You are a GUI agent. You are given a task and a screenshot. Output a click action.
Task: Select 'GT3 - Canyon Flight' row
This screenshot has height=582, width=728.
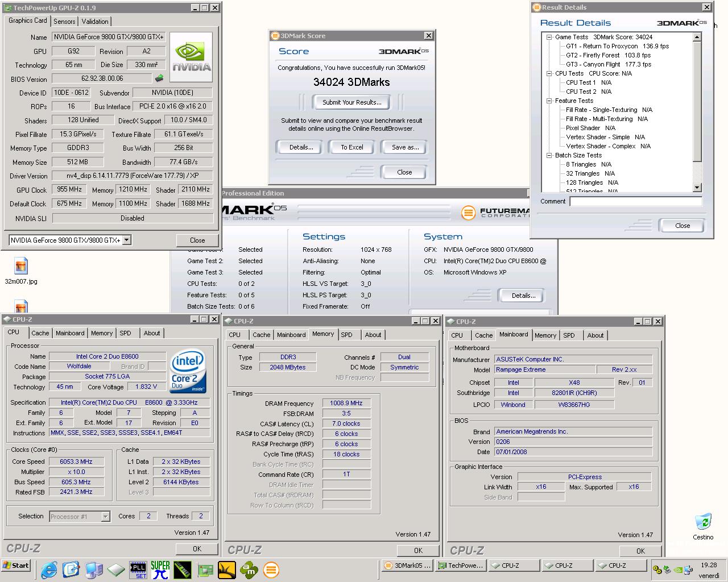click(608, 64)
